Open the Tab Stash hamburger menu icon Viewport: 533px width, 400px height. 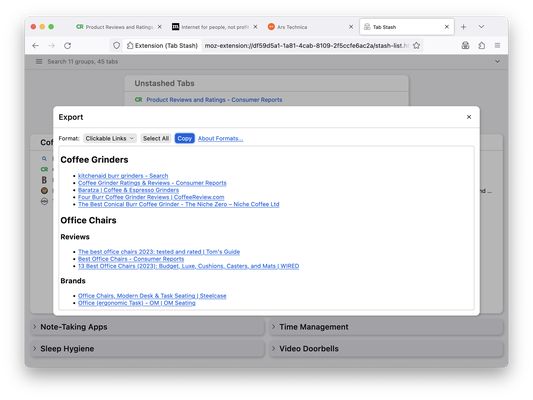tap(39, 62)
